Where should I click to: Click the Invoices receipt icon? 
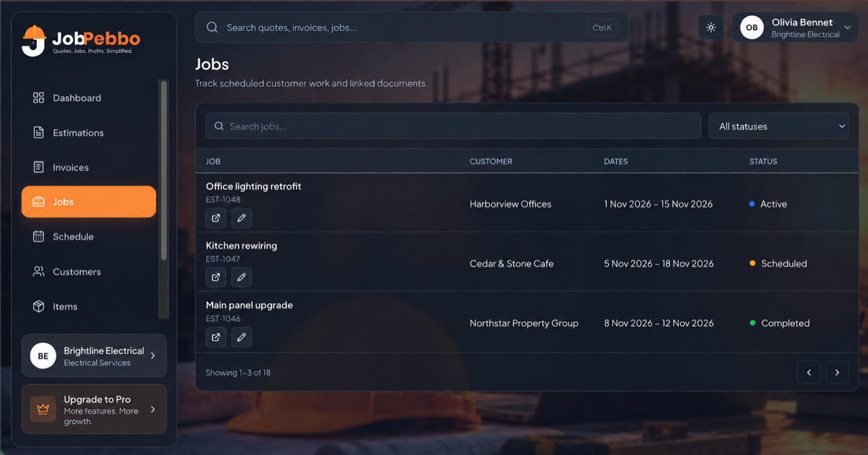point(38,167)
